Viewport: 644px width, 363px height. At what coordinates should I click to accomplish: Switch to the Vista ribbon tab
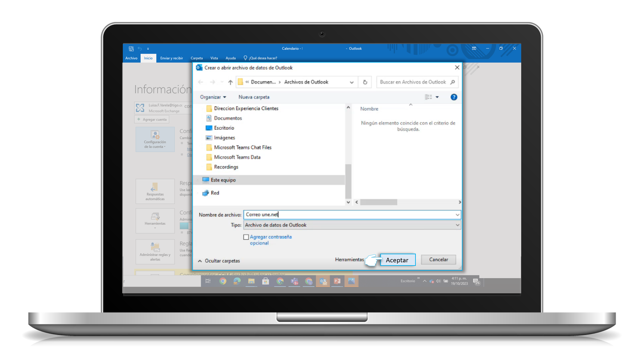tap(214, 58)
